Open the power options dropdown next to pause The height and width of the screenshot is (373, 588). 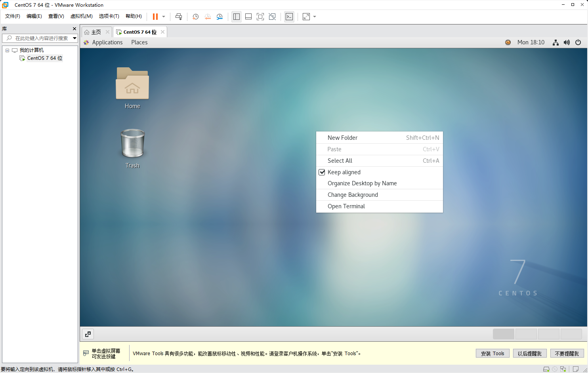[164, 17]
